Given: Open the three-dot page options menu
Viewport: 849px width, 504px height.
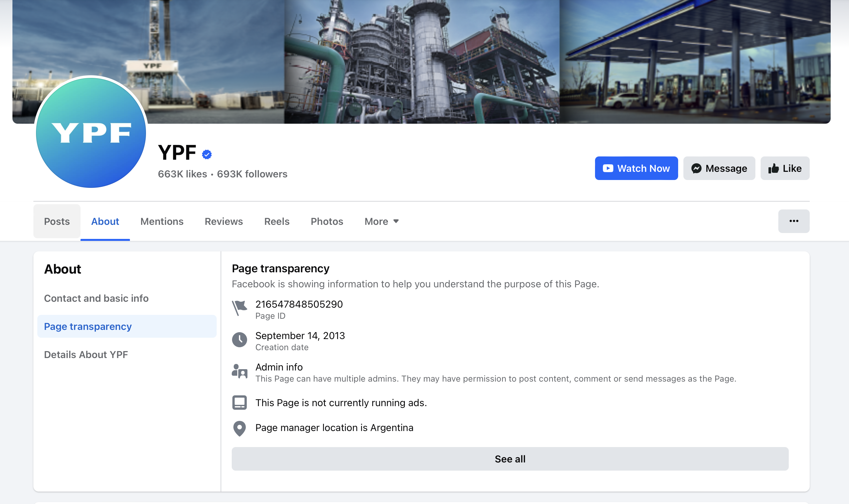Looking at the screenshot, I should click(x=794, y=221).
